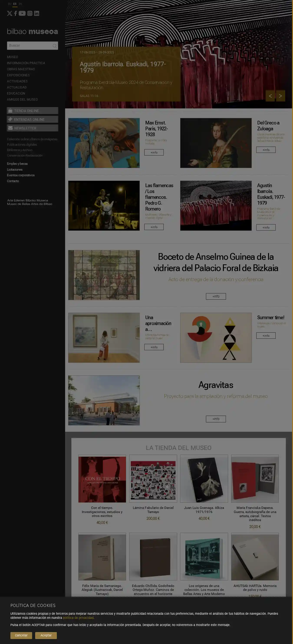Click the Entradas Online button
Image resolution: width=293 pixels, height=644 pixels.
click(33, 119)
